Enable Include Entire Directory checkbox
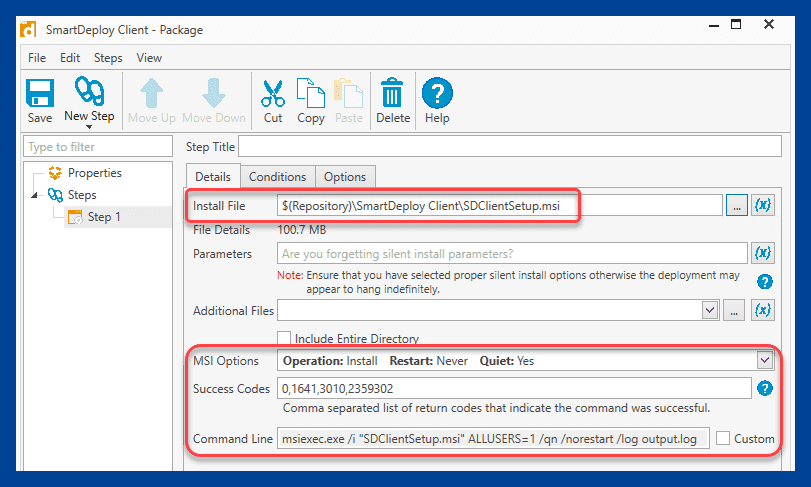The height and width of the screenshot is (487, 811). 284,338
